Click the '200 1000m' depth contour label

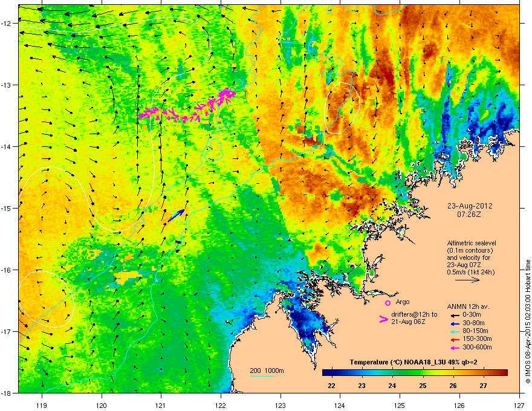coord(267,371)
